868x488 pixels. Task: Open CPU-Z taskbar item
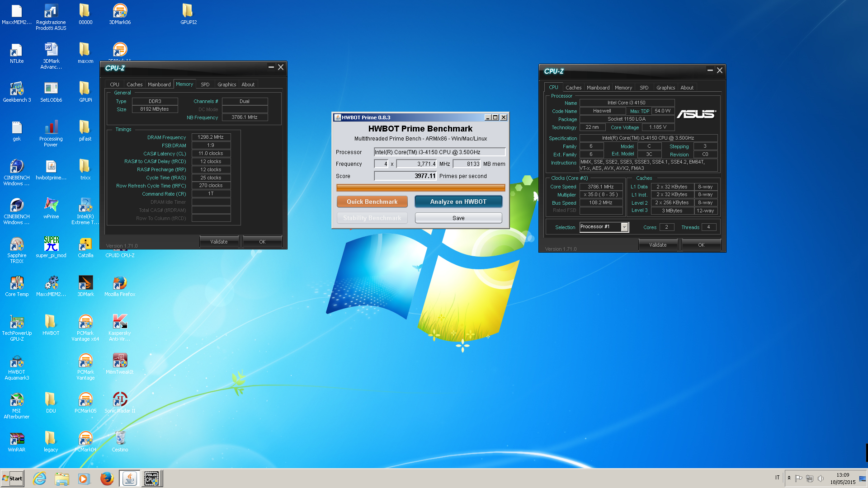[151, 479]
